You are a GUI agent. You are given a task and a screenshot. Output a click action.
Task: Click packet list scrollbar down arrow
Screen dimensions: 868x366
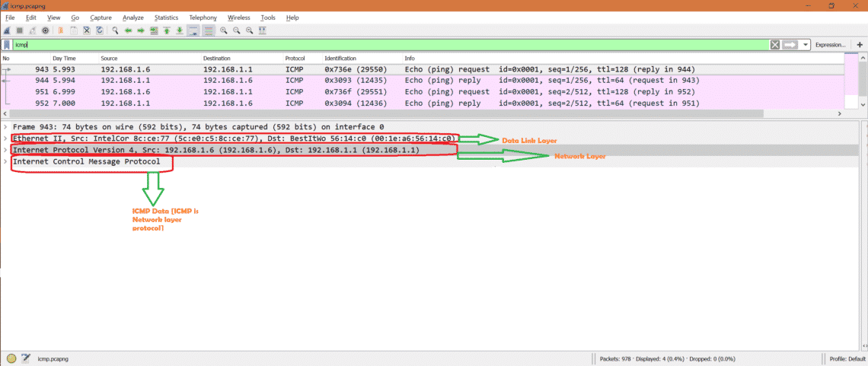click(863, 104)
